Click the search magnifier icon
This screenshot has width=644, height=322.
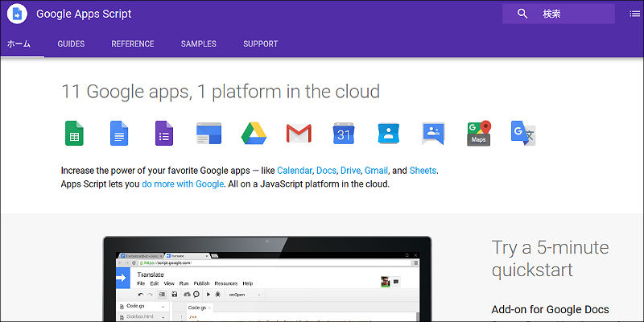(x=522, y=14)
